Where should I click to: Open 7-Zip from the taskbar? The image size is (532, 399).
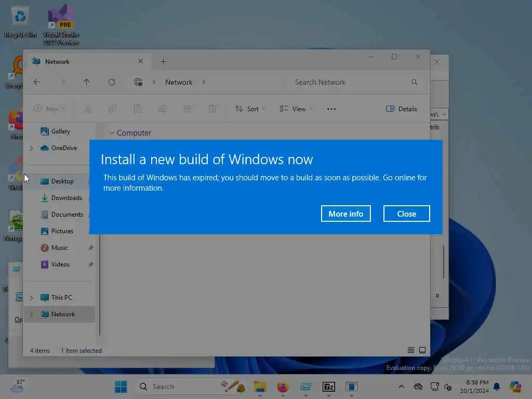328,387
